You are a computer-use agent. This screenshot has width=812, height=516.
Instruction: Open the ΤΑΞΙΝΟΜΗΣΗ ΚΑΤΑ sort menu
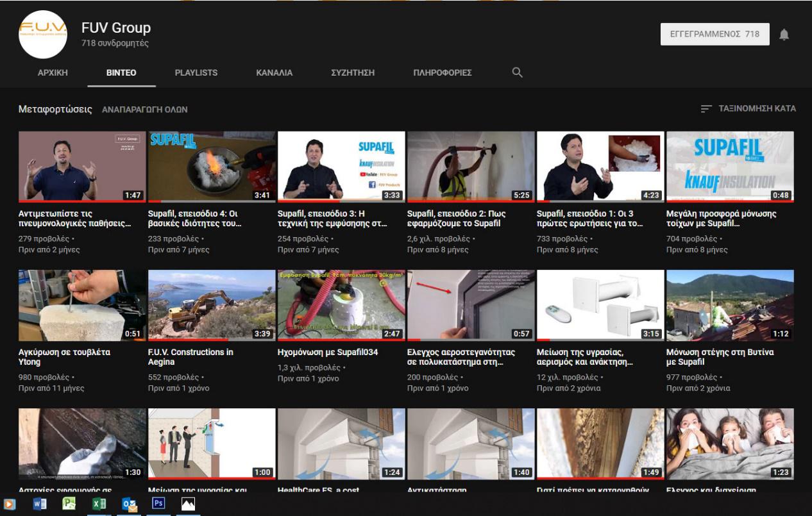pos(749,109)
